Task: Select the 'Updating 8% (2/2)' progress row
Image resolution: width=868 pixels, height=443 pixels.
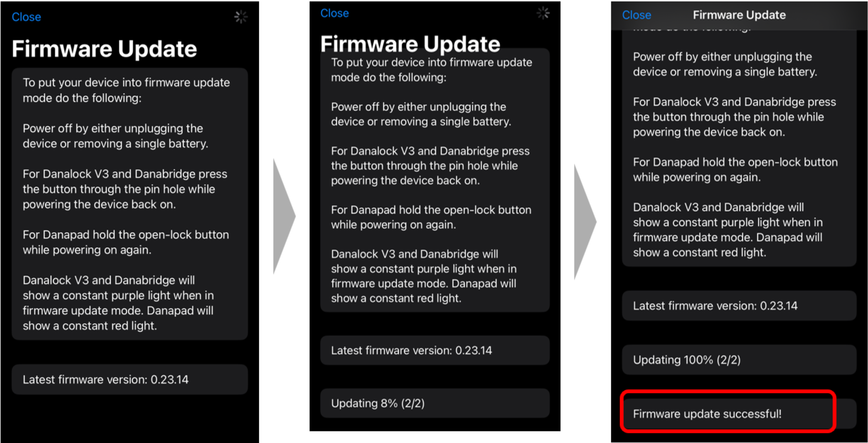Action: coord(435,403)
